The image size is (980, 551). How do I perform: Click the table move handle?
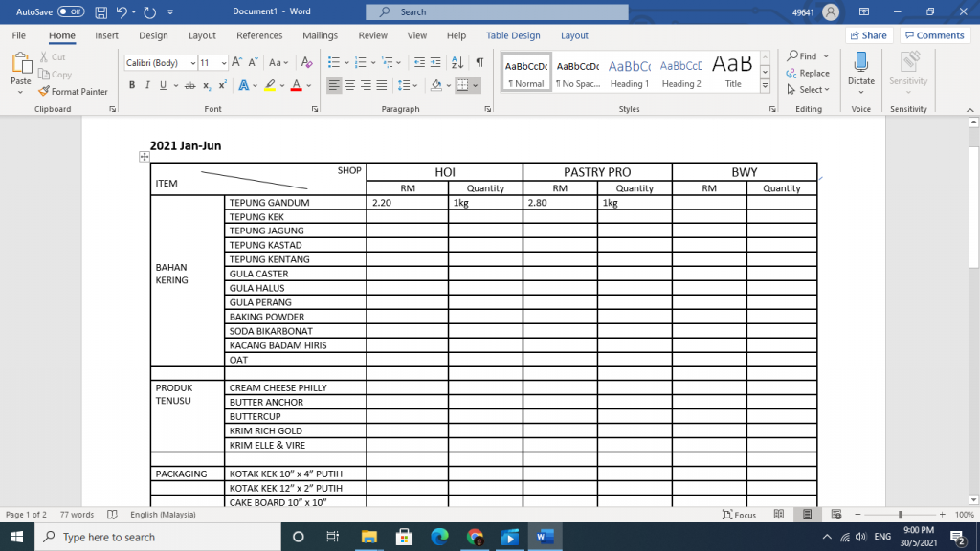[144, 157]
